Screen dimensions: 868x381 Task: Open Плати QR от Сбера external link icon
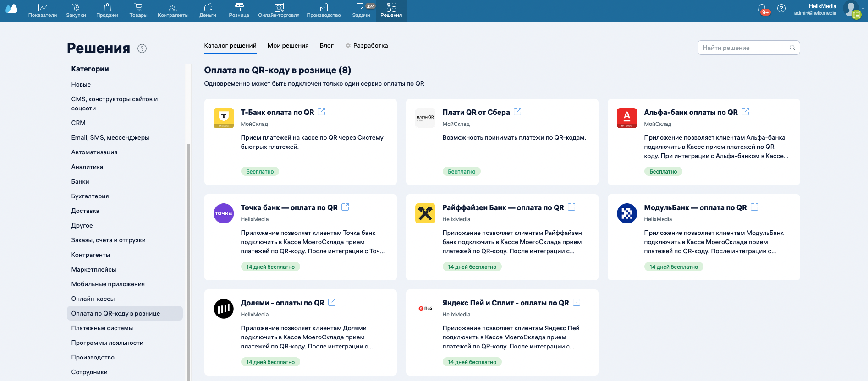[x=517, y=112]
